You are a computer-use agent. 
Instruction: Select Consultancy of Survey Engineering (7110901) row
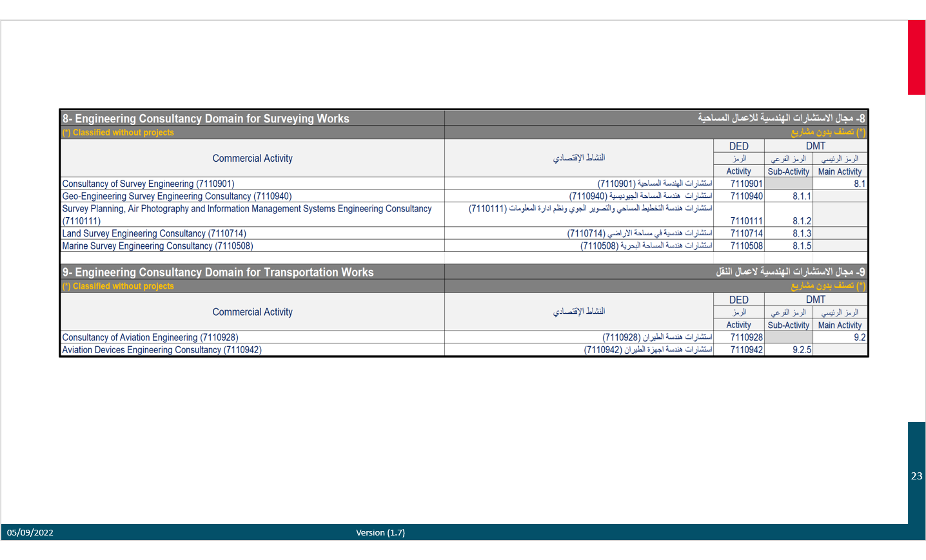pos(148,184)
